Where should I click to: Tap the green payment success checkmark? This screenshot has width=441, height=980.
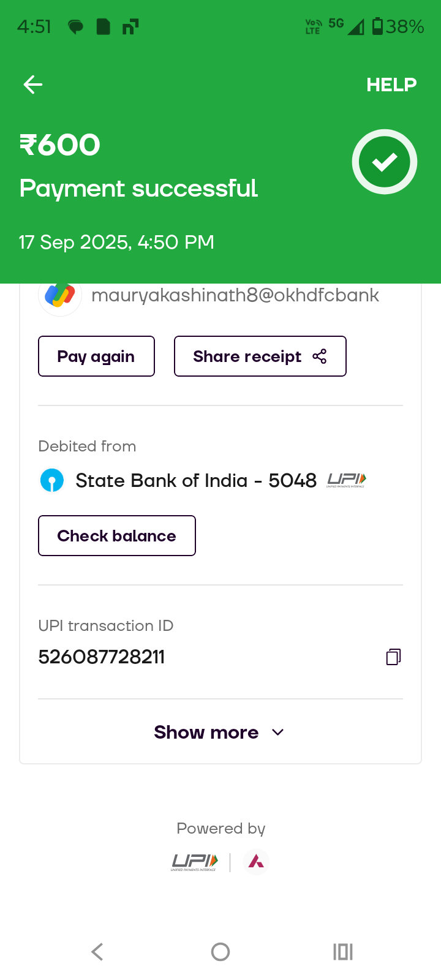385,162
